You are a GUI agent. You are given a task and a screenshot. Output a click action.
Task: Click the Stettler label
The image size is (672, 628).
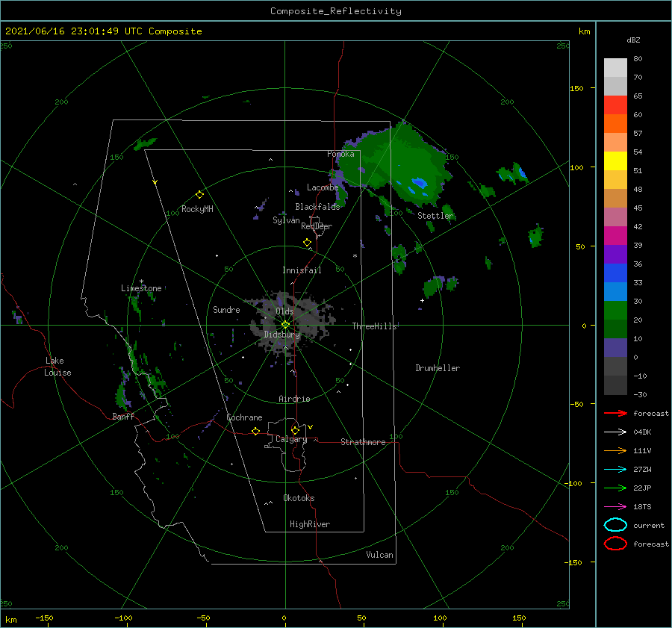tap(435, 216)
